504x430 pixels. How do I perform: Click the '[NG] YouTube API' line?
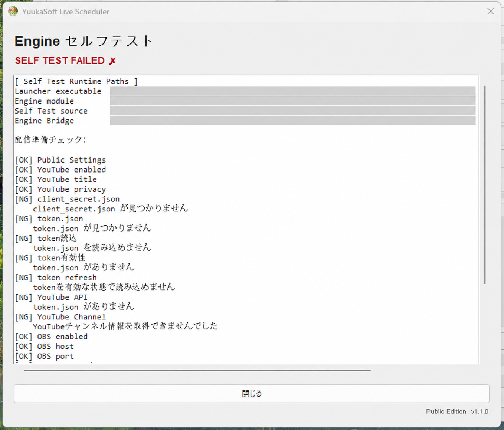pyautogui.click(x=51, y=297)
